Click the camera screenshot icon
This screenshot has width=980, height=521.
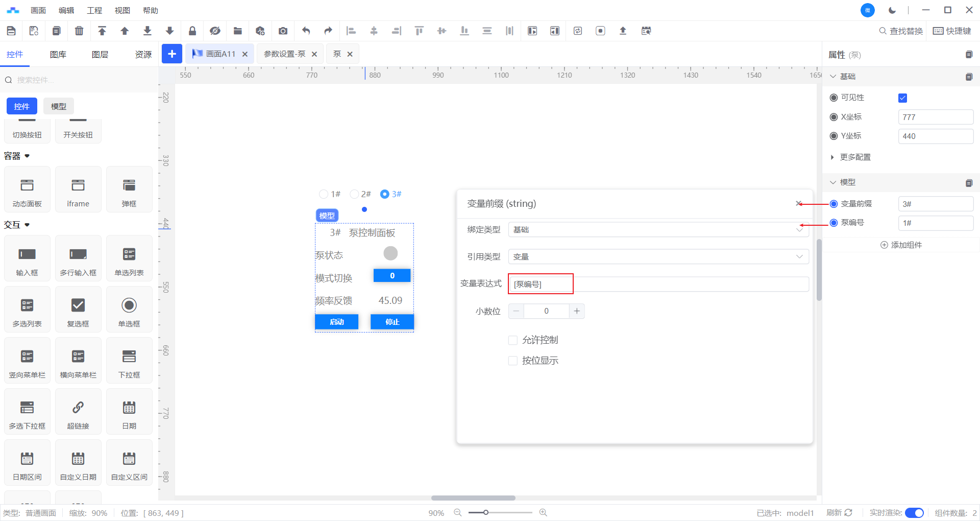[x=283, y=31]
